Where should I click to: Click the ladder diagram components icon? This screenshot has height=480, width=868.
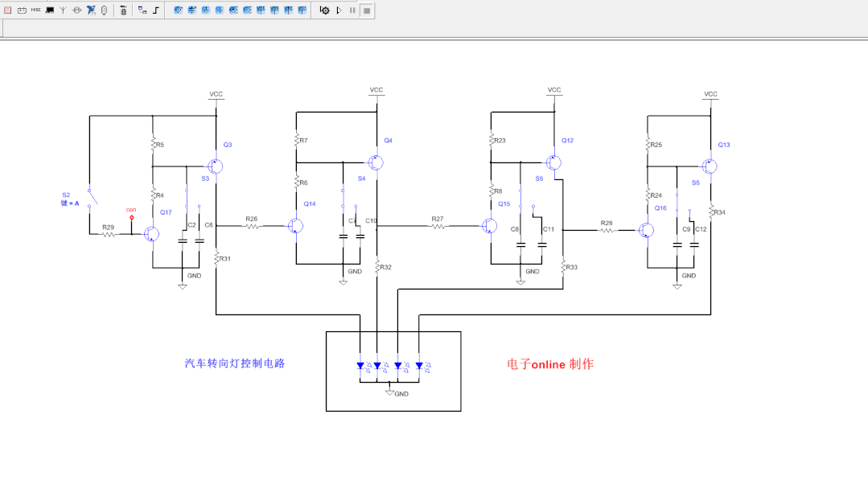(x=123, y=10)
